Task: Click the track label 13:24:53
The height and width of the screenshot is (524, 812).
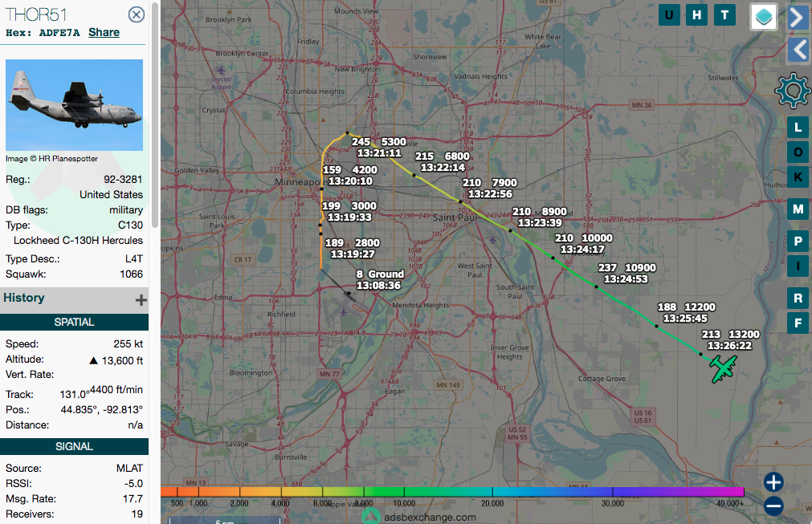Action: [x=626, y=278]
